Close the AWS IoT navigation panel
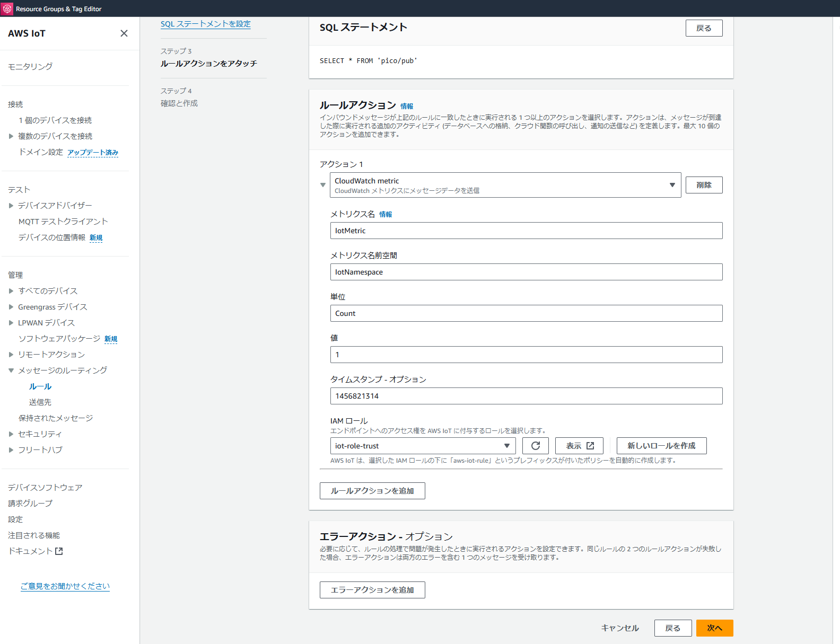Image resolution: width=840 pixels, height=644 pixels. (x=124, y=33)
